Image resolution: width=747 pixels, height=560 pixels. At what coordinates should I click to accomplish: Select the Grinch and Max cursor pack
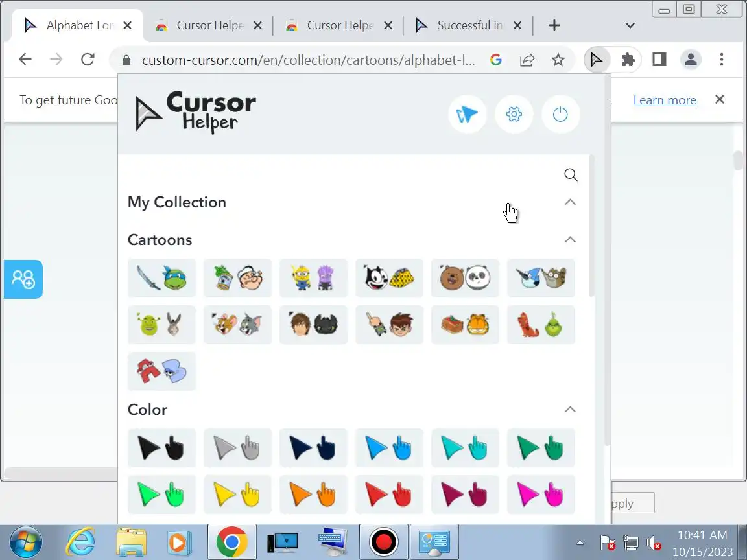point(541,325)
